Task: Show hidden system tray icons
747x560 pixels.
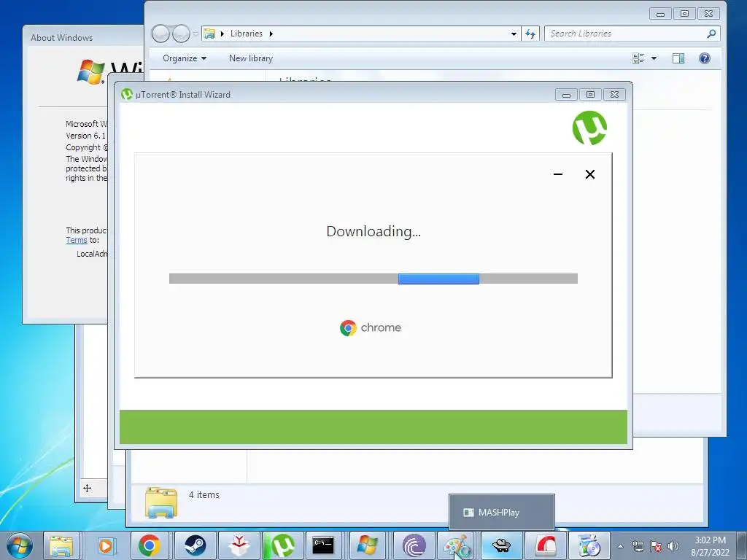Action: tap(620, 546)
